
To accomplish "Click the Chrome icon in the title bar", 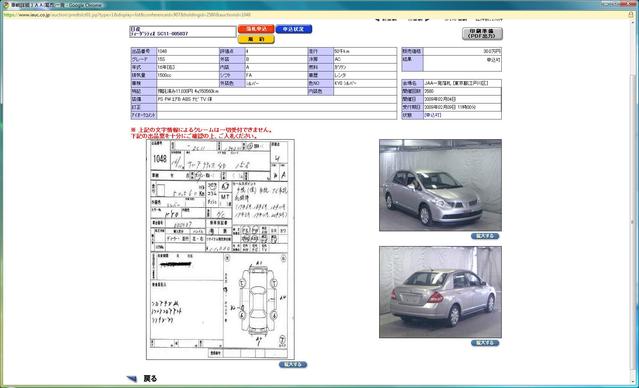I will (6, 5).
